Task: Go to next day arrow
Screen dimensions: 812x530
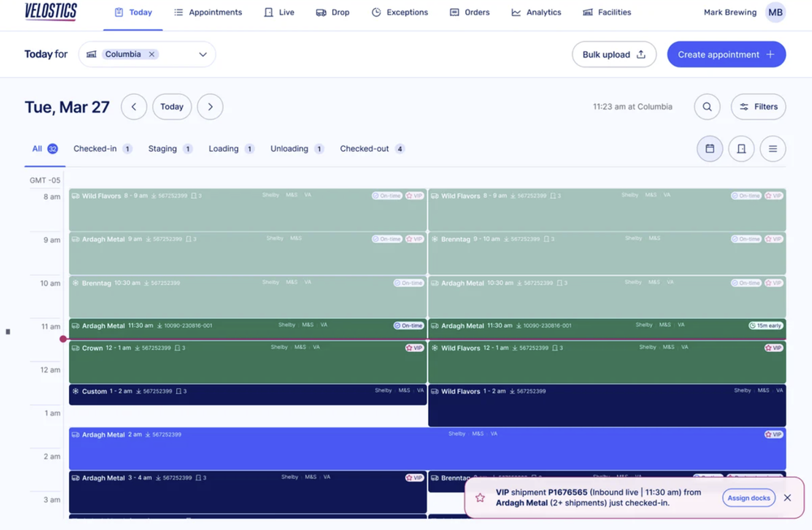Action: click(x=210, y=107)
